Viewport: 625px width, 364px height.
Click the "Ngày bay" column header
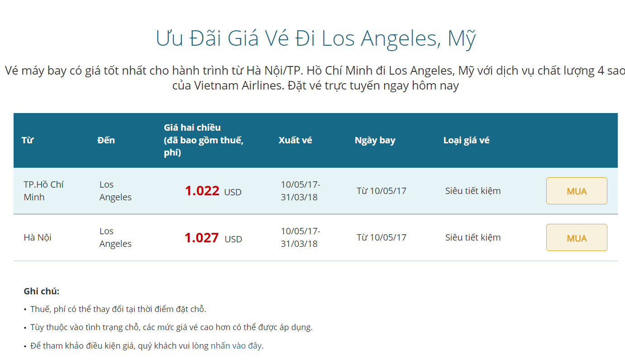[375, 140]
